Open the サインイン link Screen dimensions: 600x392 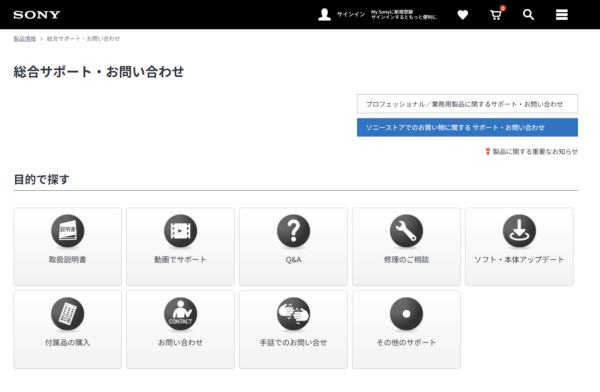(351, 15)
